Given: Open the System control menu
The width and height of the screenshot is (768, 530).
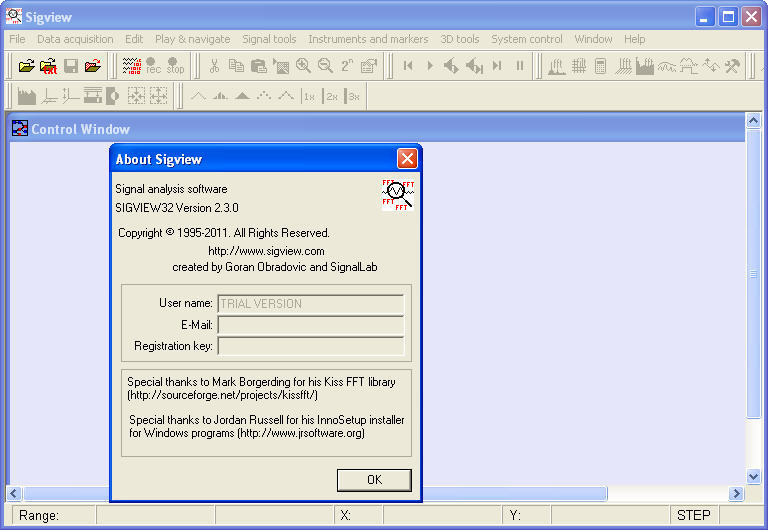Looking at the screenshot, I should click(527, 39).
